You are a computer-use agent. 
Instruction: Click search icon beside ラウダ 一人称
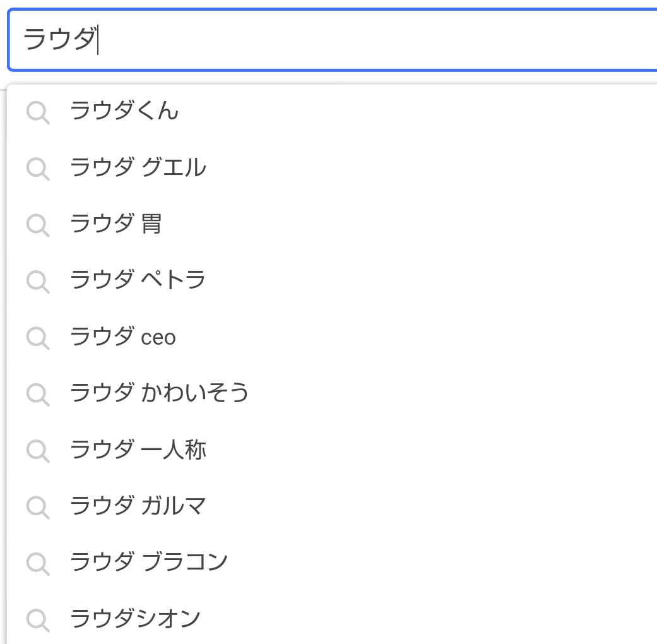(x=38, y=451)
